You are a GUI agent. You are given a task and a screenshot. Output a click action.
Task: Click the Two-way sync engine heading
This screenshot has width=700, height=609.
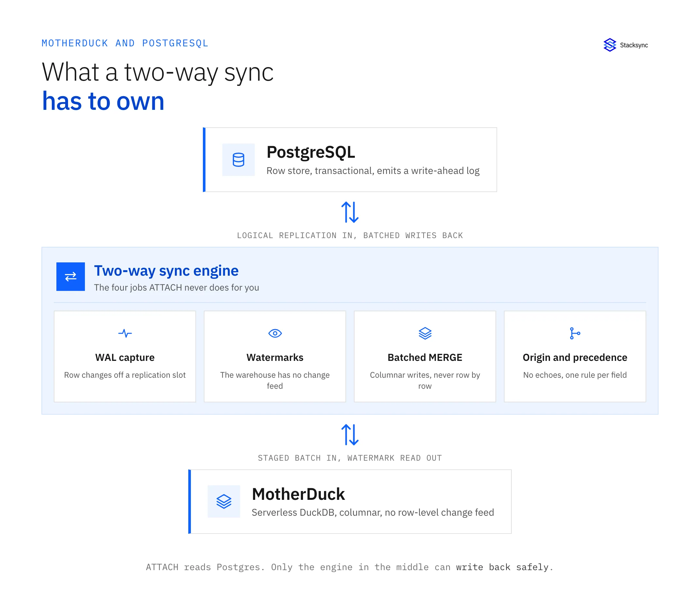click(166, 271)
